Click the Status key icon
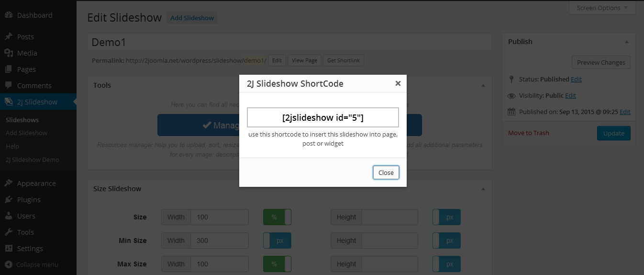 click(511, 79)
